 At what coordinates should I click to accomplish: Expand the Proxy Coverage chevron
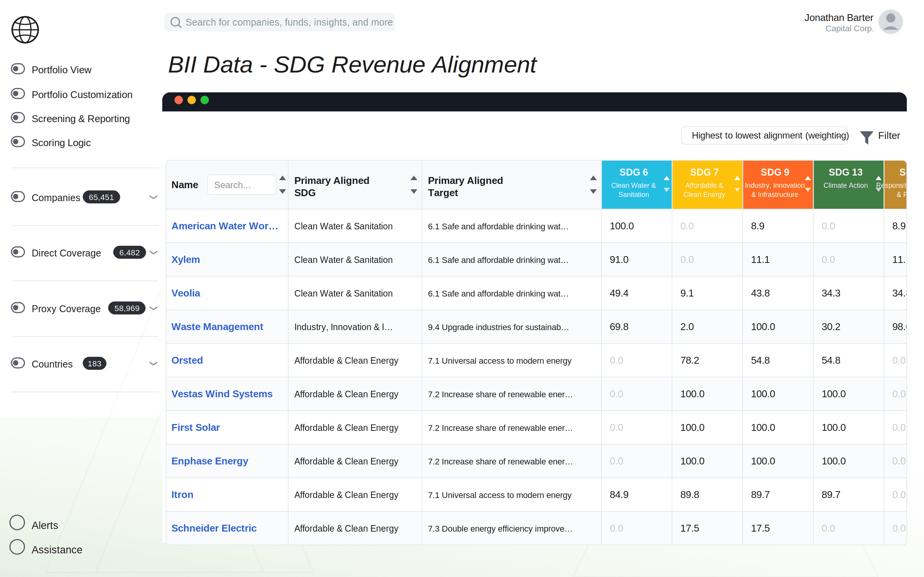[x=153, y=308]
